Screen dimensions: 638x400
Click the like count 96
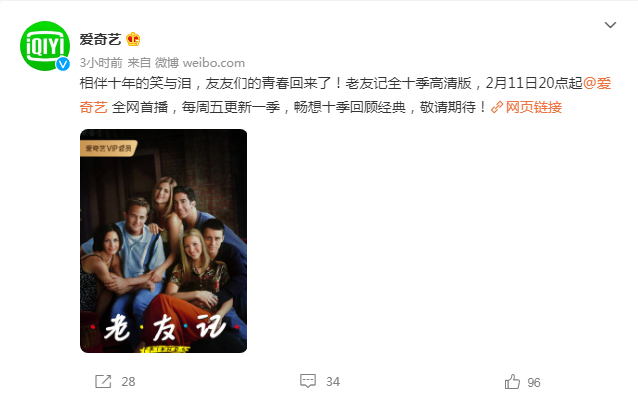click(x=534, y=383)
